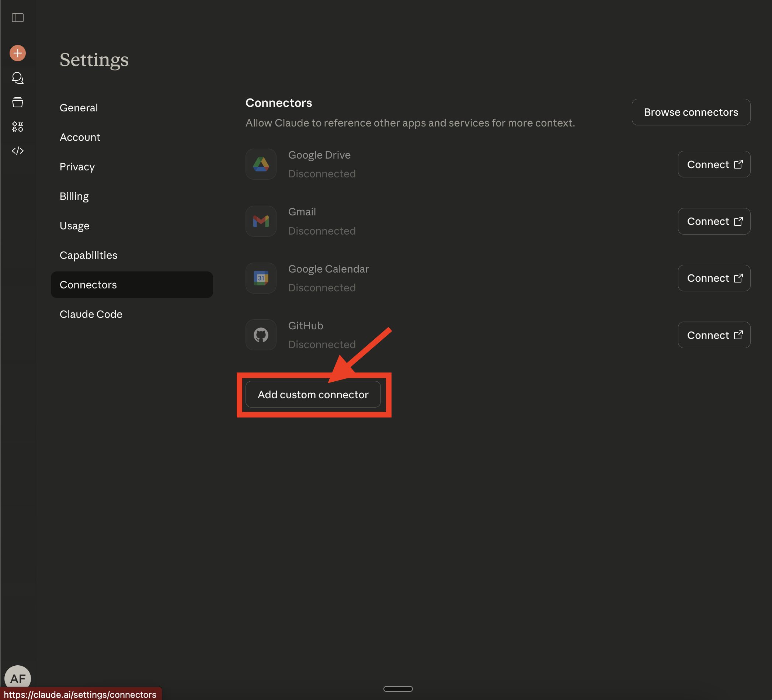772x700 pixels.
Task: Switch to the Capabilities settings section
Action: [x=88, y=255]
